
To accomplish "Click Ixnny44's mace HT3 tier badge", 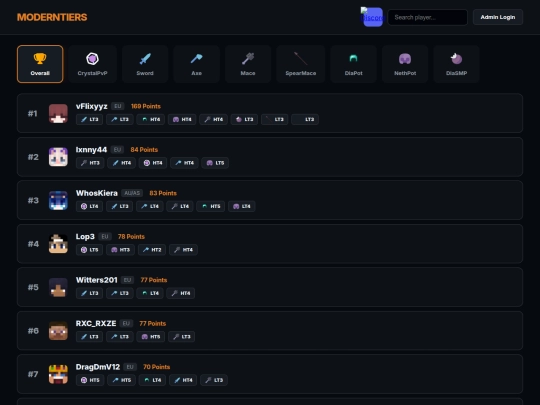I will tap(90, 163).
